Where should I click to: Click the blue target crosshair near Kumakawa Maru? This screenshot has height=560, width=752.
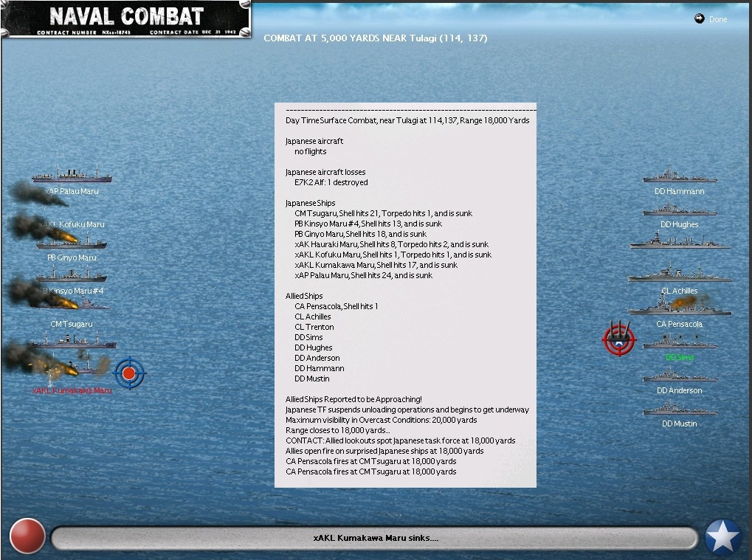[129, 373]
